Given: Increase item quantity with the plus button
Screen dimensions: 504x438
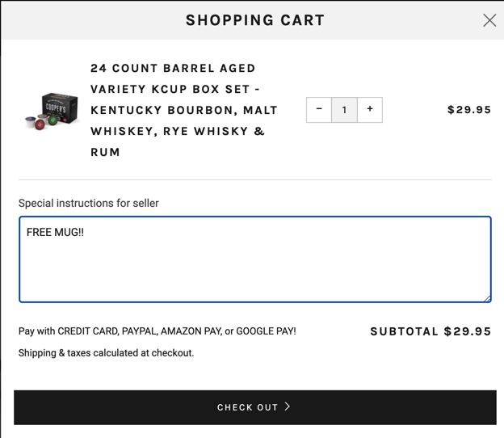Looking at the screenshot, I should coord(370,110).
